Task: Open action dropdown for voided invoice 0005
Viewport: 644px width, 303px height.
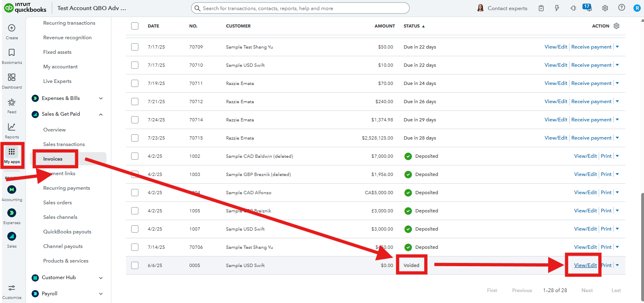Action: click(x=617, y=265)
